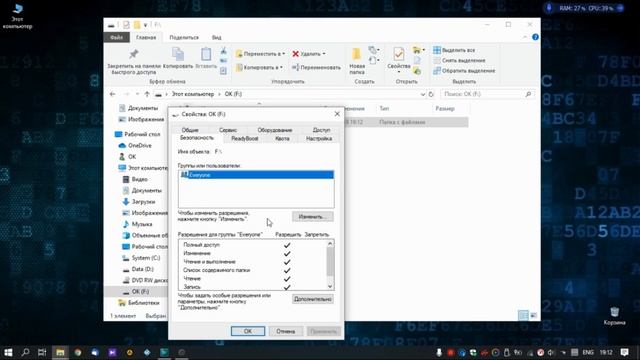The image size is (640, 360).
Task: Open the Move to (Переместить в) dropdown
Action: click(260, 53)
